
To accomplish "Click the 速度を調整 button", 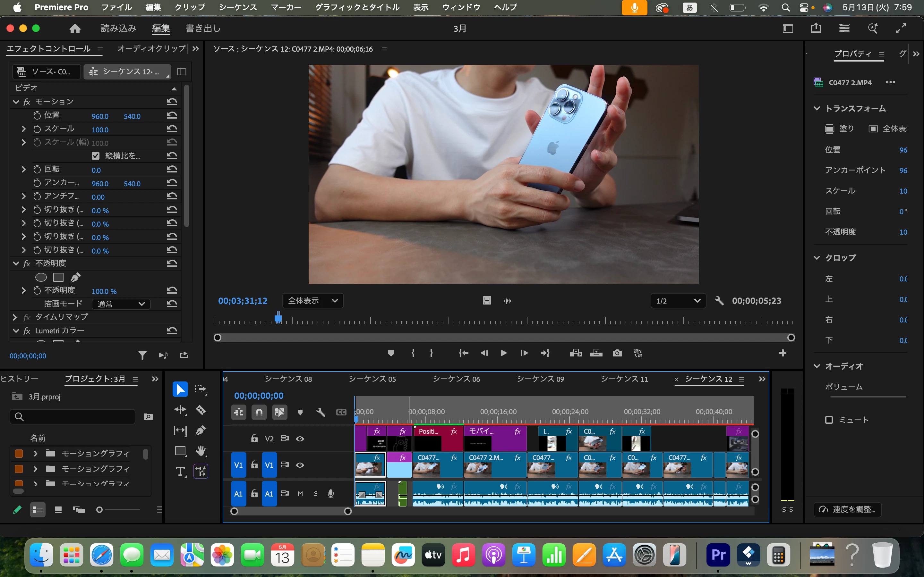I will [x=847, y=509].
